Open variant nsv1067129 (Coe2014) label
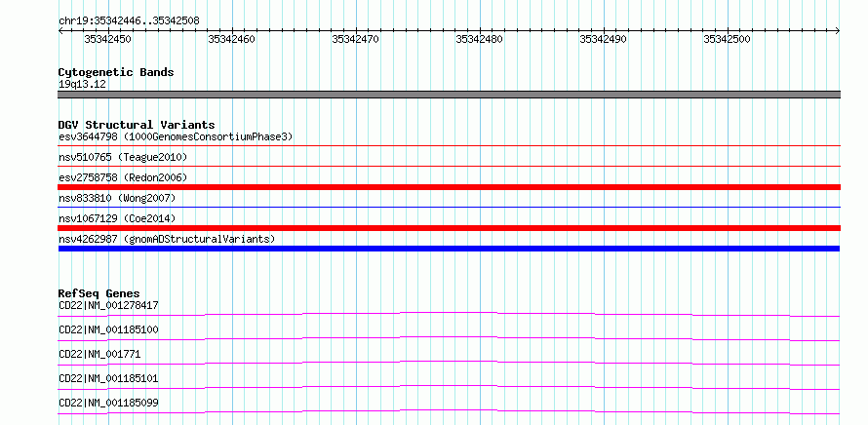Viewport: 868px width, 425px height. point(117,218)
